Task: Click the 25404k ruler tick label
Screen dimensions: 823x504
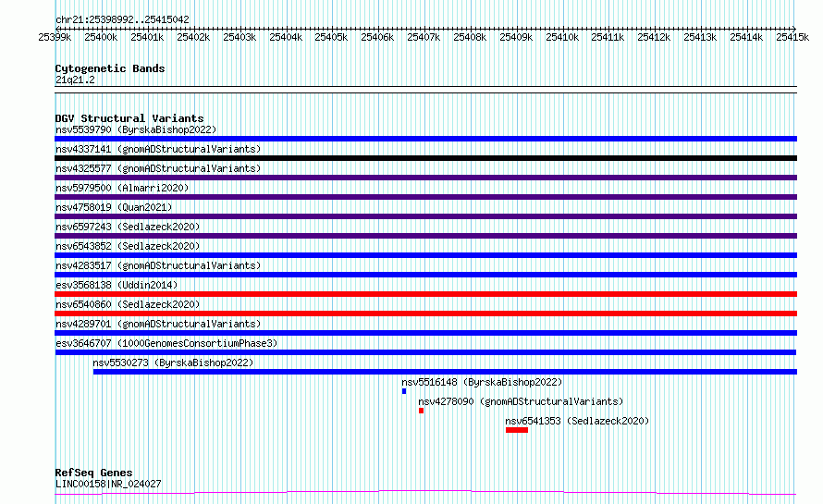Action: [x=286, y=37]
